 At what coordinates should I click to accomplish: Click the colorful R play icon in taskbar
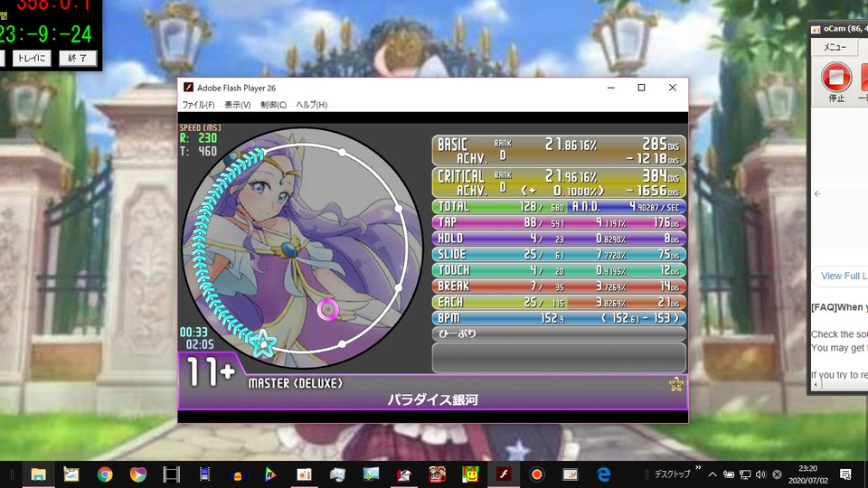pos(270,474)
